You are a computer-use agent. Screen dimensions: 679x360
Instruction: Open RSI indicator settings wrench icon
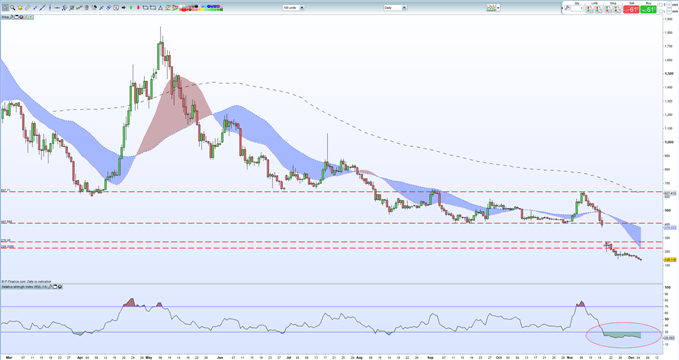[x=50, y=286]
